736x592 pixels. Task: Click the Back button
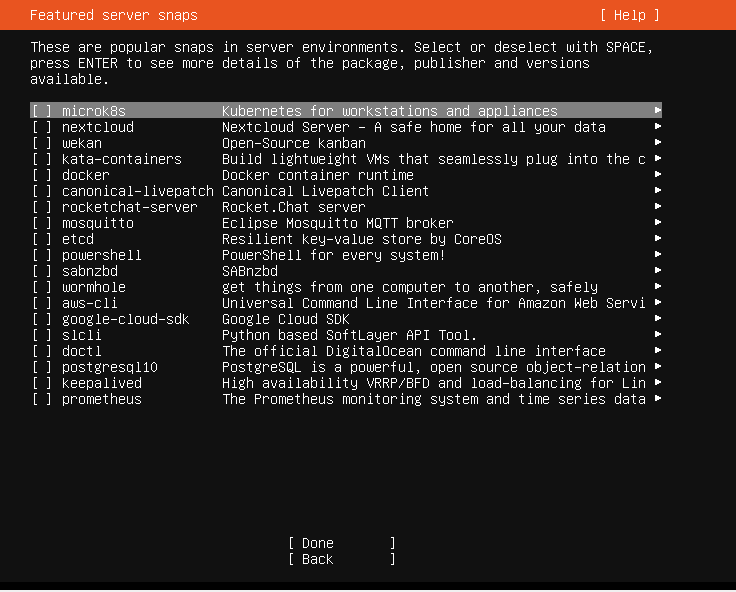coord(342,559)
